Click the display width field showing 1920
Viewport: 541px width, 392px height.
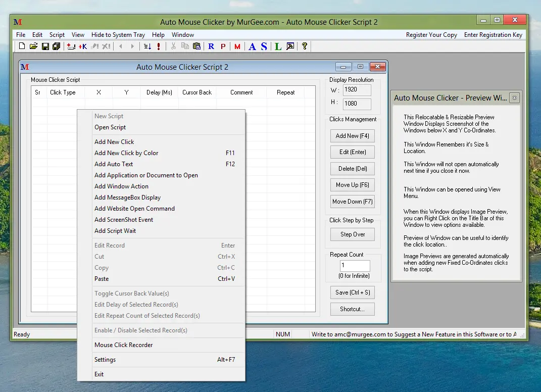pos(357,90)
